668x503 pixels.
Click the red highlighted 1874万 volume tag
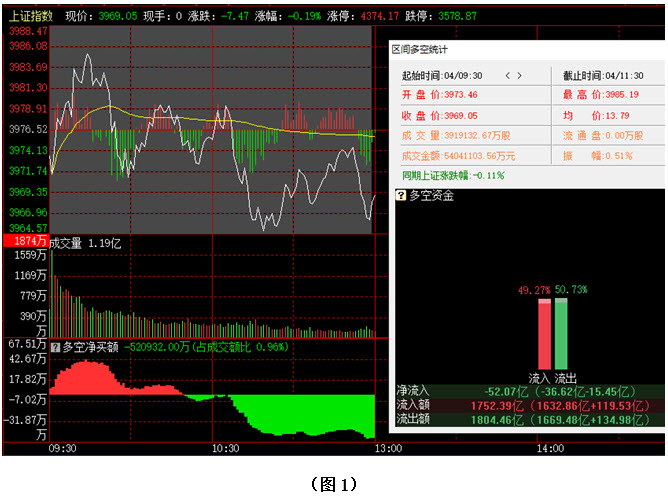pyautogui.click(x=26, y=241)
